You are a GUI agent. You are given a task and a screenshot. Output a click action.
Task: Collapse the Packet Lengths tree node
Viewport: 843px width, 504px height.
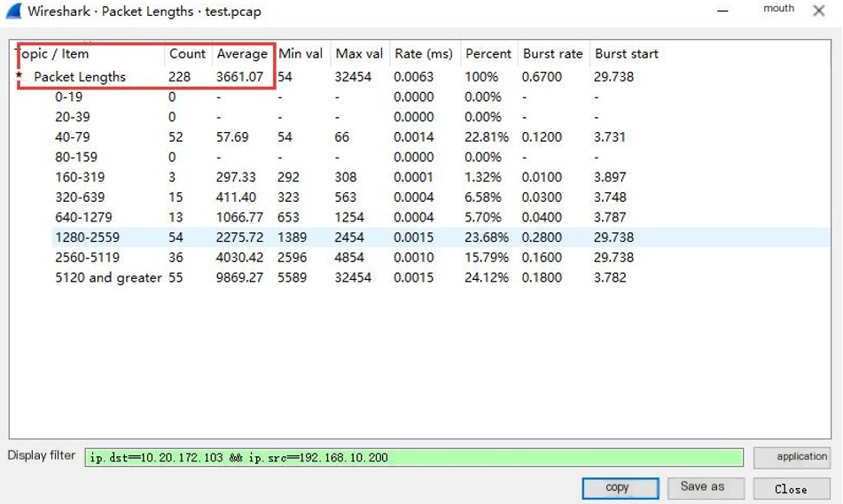20,75
